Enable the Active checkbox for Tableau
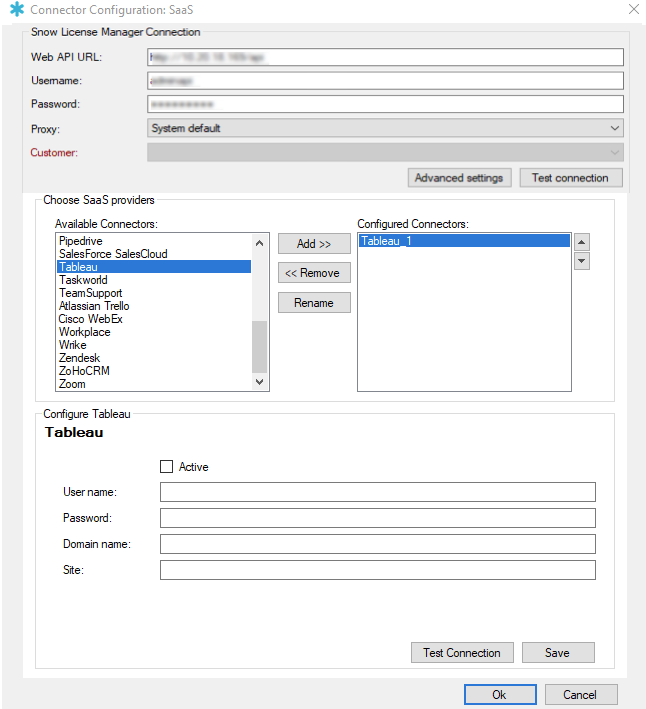Image resolution: width=646 pixels, height=709 pixels. pos(167,466)
